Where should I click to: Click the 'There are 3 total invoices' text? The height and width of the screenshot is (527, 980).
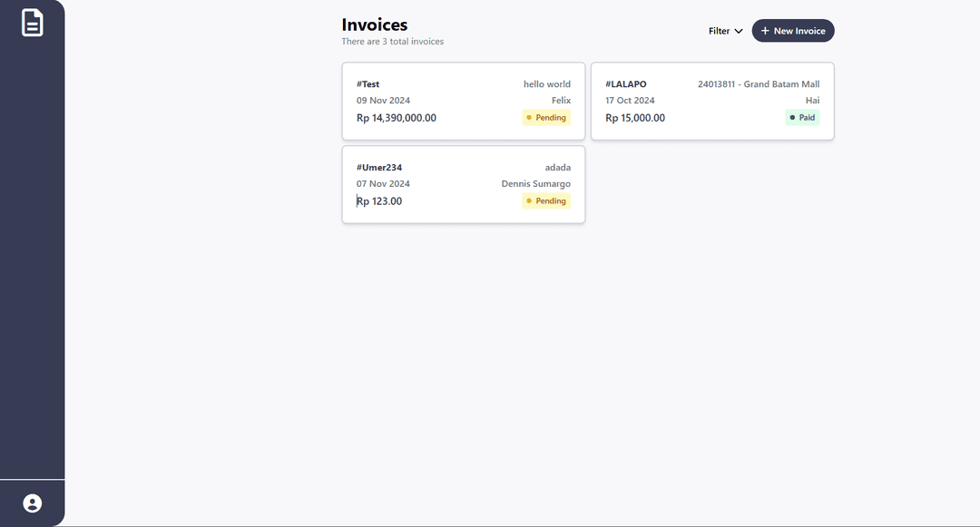tap(393, 41)
